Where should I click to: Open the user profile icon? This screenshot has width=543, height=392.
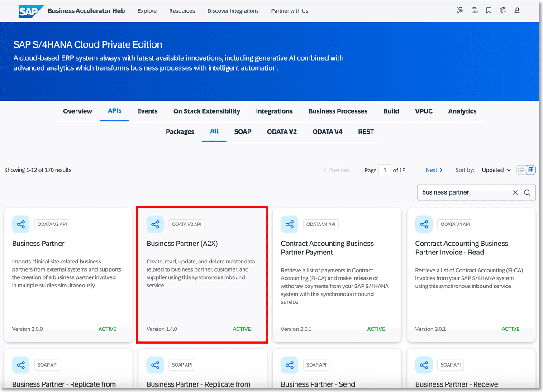[517, 10]
